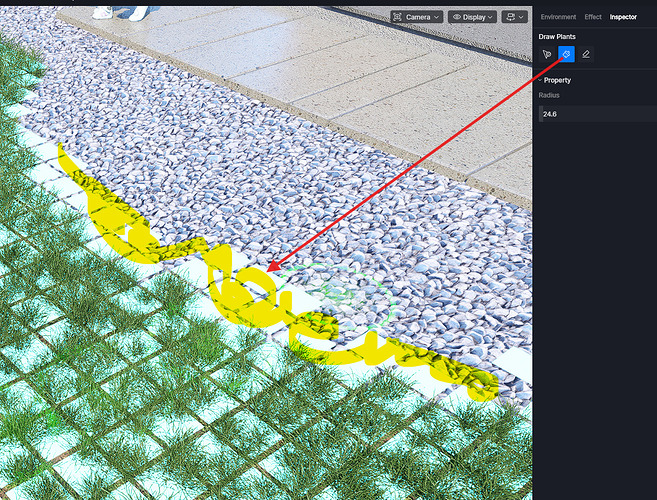Click the Display label text
This screenshot has width=657, height=500.
tap(475, 17)
